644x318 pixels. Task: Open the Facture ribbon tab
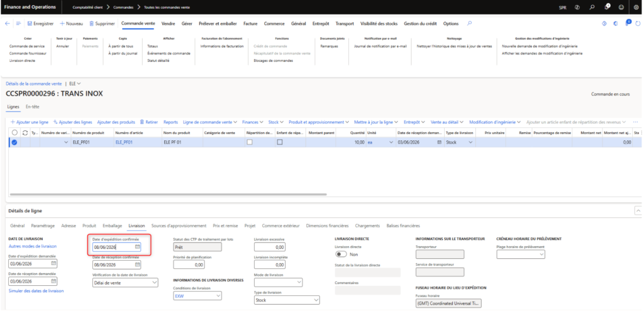250,23
